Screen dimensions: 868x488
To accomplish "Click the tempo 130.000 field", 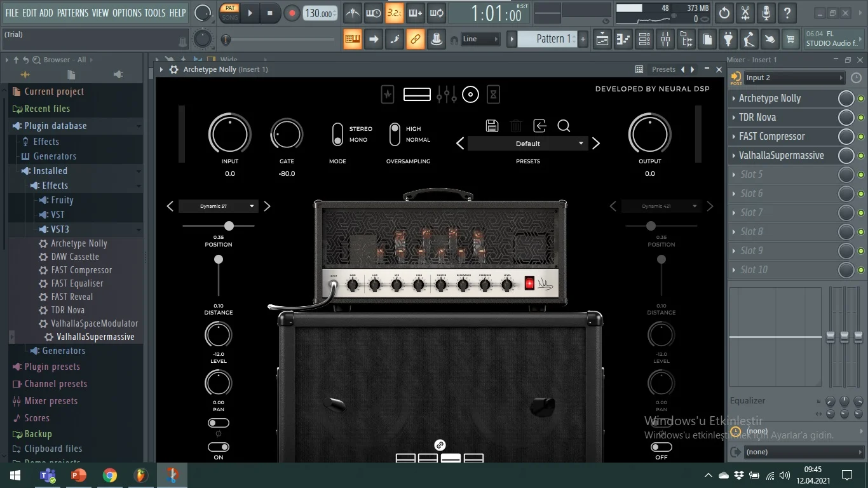I will tap(320, 13).
